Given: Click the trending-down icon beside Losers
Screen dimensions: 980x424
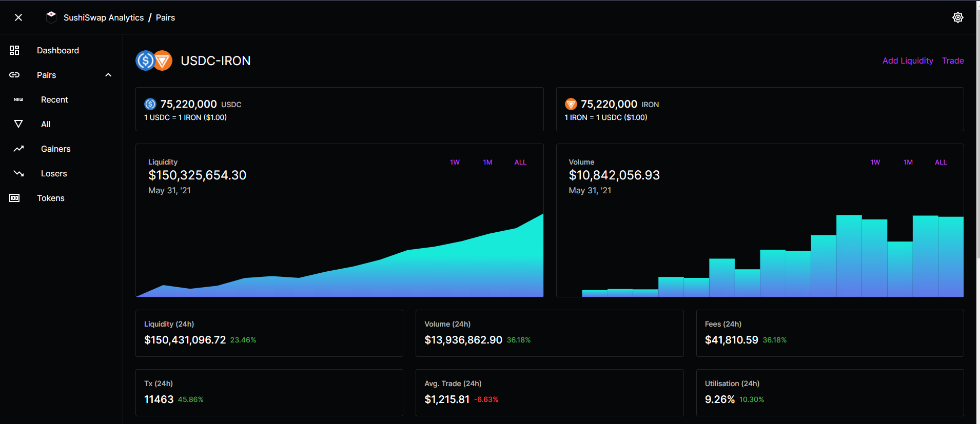Looking at the screenshot, I should pyautogui.click(x=18, y=173).
